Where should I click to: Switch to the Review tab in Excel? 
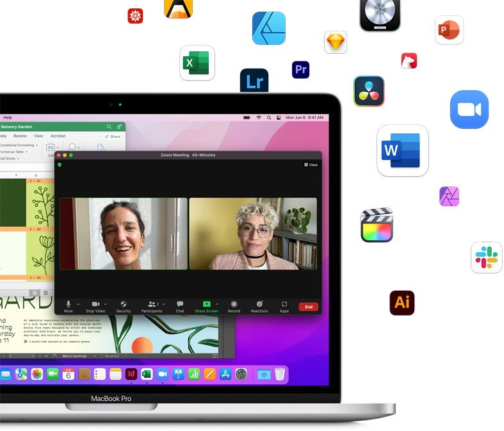click(x=20, y=136)
